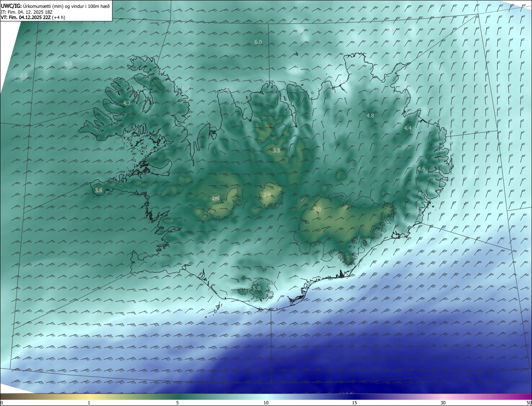532x406 pixels.
Task: Click the 'VT: Fim. 04.12.2025 22Z (+4 h)' line
Action: click(33, 17)
